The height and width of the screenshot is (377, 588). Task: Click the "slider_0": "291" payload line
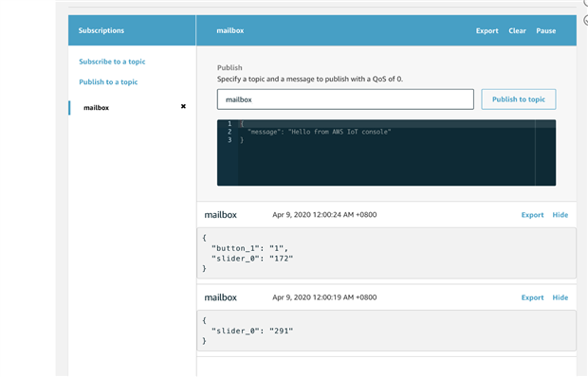coord(252,331)
